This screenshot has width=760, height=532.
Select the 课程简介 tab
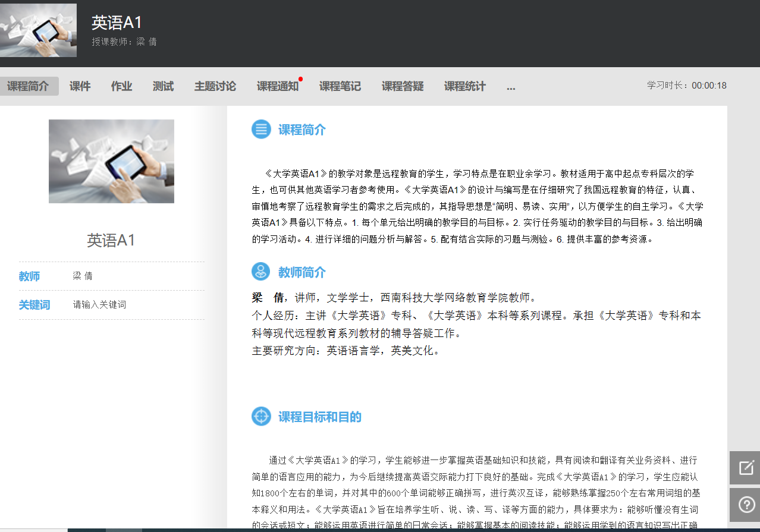click(28, 86)
